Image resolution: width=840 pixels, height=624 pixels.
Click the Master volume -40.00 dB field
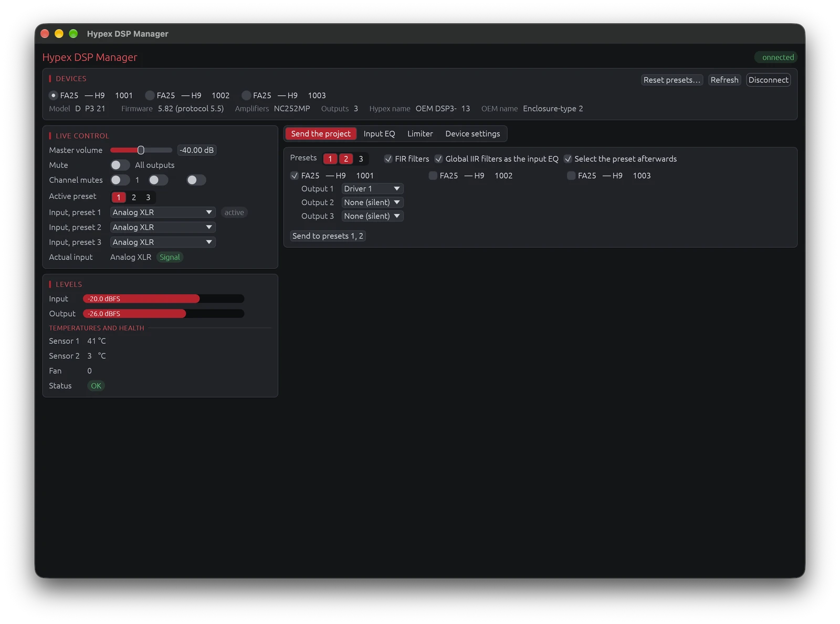point(197,150)
